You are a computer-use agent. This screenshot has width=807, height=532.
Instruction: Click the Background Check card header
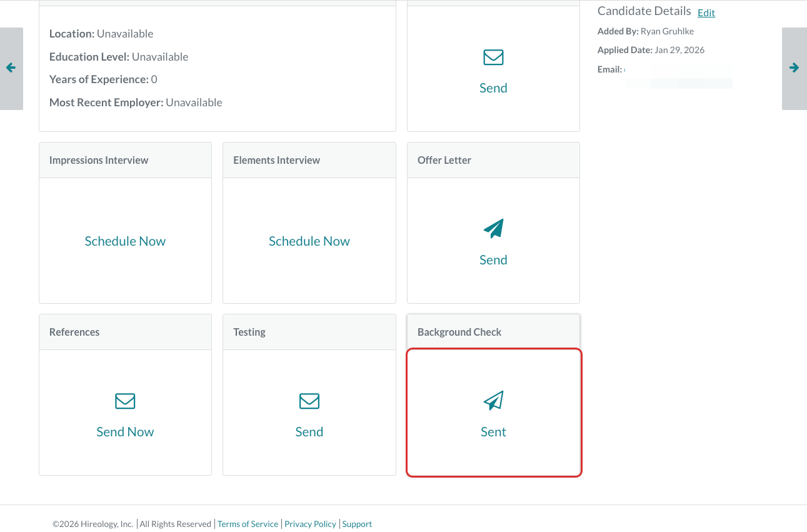click(x=493, y=332)
